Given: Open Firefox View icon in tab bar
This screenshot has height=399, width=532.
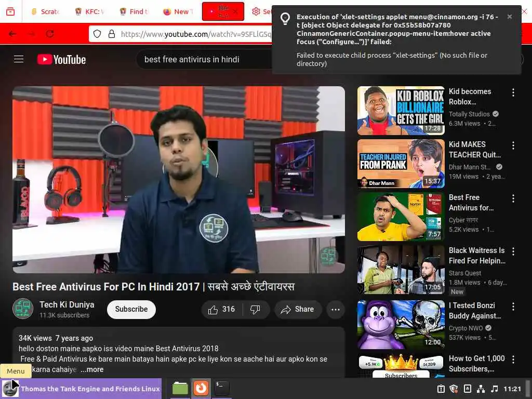Looking at the screenshot, I should click(x=10, y=11).
